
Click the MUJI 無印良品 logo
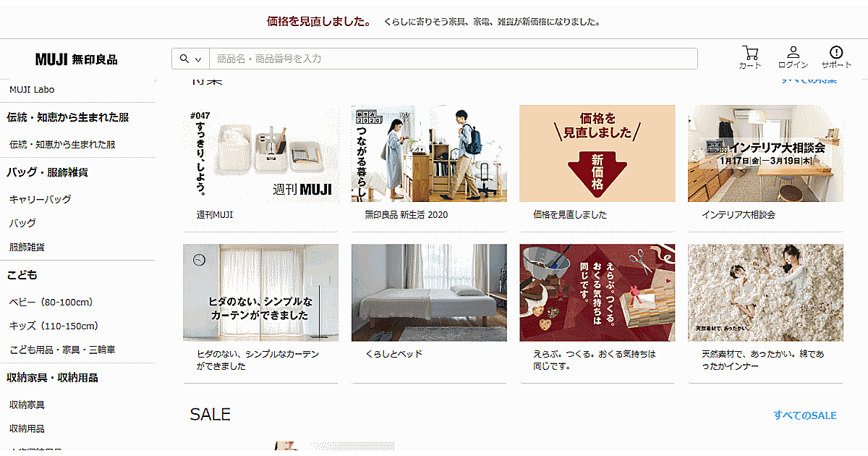point(76,59)
